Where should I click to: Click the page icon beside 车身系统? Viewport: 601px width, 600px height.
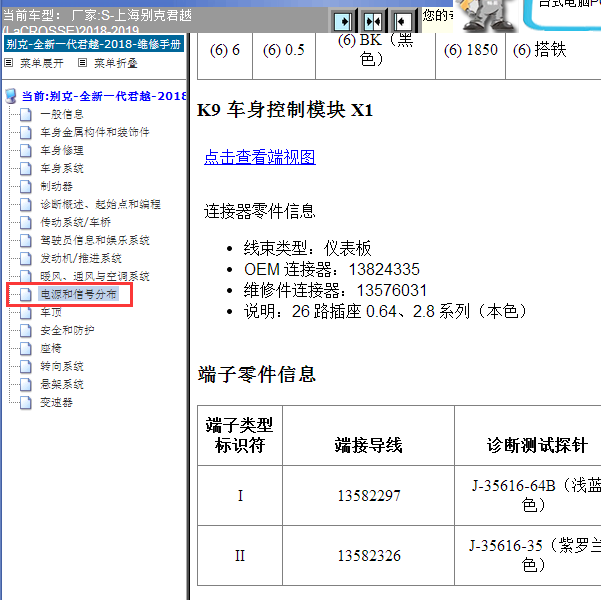point(26,168)
